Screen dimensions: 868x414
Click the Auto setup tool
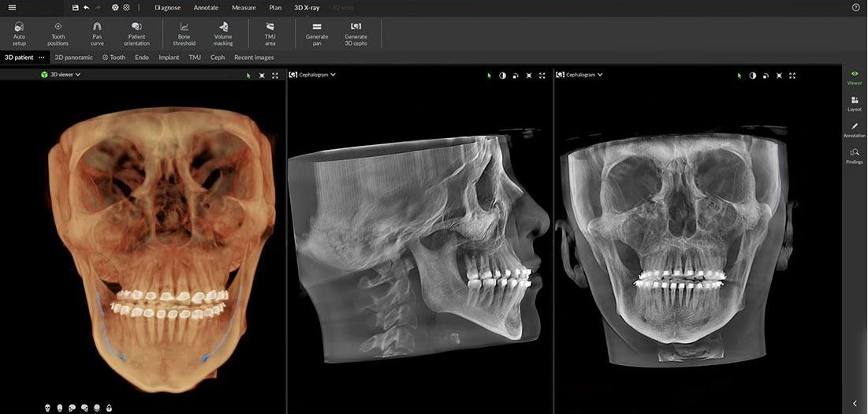(x=19, y=33)
